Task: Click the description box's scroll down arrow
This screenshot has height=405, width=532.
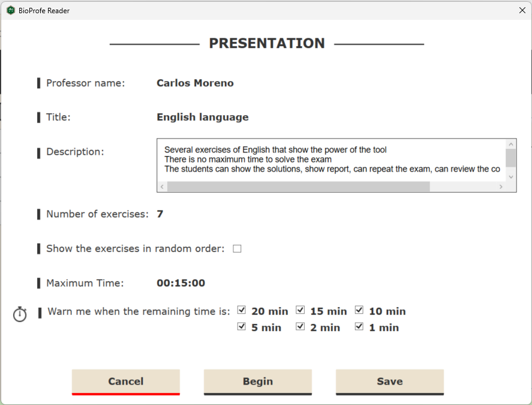Action: (511, 176)
